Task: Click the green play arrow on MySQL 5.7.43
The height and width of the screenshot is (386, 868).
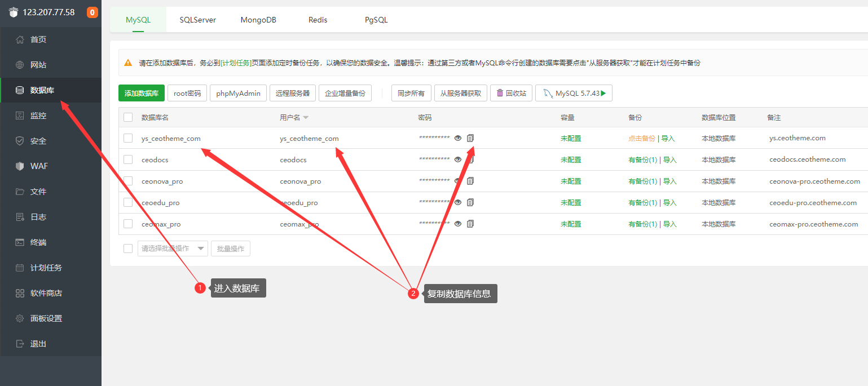Action: click(x=603, y=94)
